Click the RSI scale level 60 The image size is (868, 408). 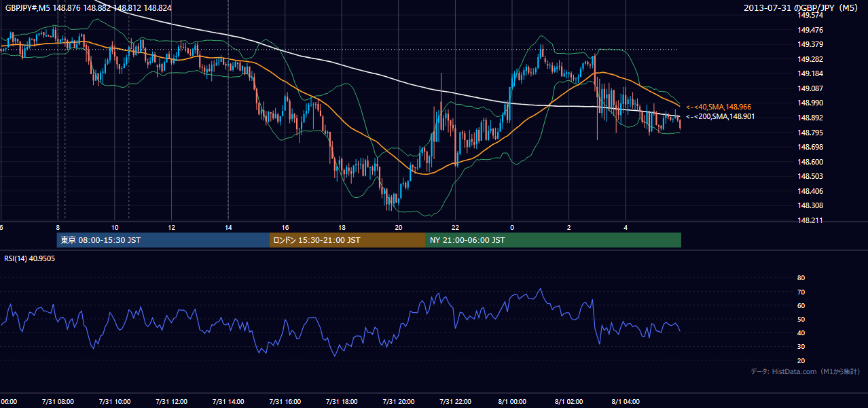coord(801,305)
